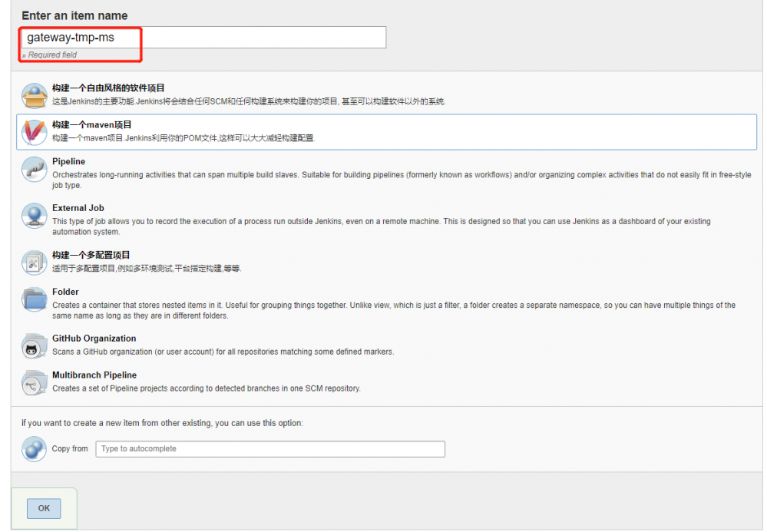Click the Copy from globe icon
The height and width of the screenshot is (532, 767).
point(34,449)
